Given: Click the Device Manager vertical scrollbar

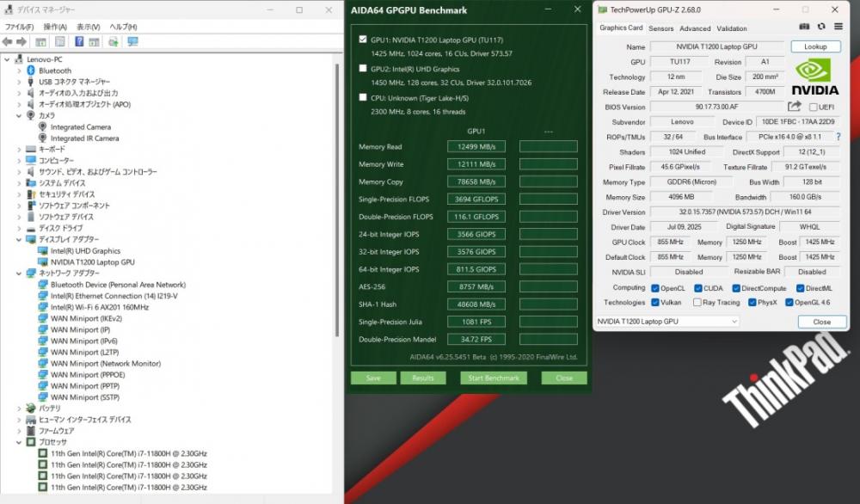Looking at the screenshot, I should point(337,200).
